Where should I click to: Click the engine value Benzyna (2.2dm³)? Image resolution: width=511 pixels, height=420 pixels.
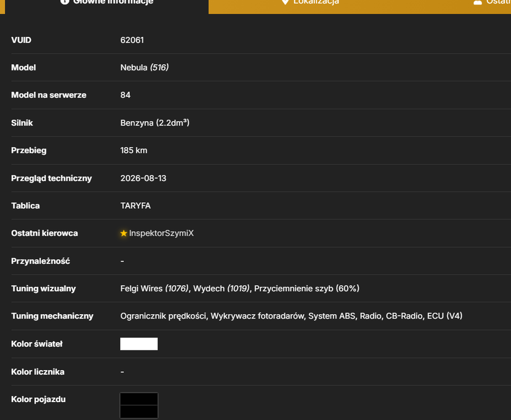click(155, 123)
